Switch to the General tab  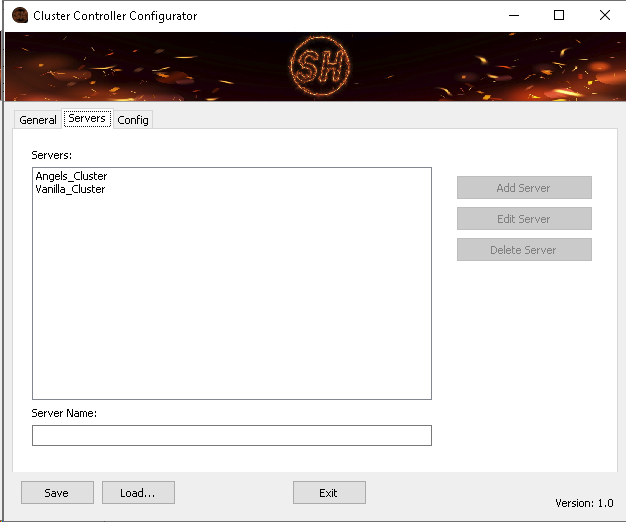(x=38, y=120)
